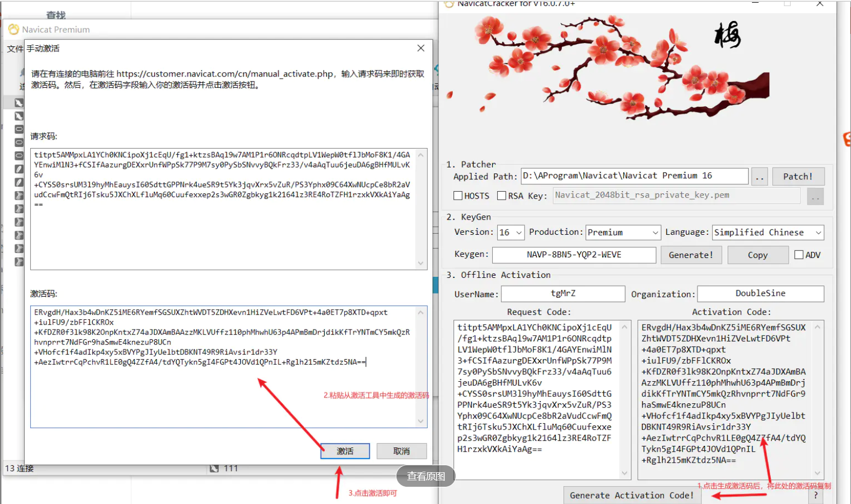
Task: Click the Copy button next to Generate!
Action: pos(758,255)
